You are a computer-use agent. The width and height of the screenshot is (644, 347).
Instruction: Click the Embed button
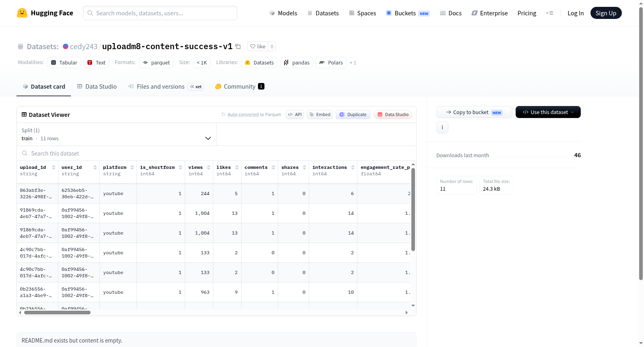[320, 114]
